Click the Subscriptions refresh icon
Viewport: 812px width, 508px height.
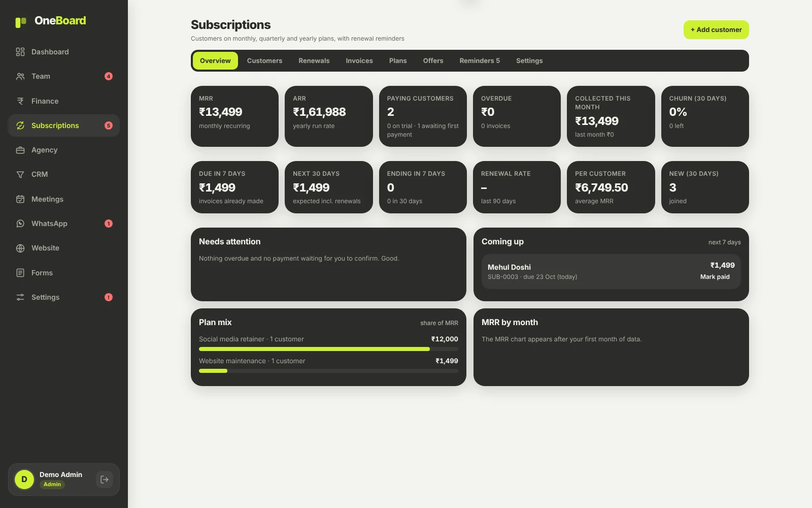click(x=20, y=125)
